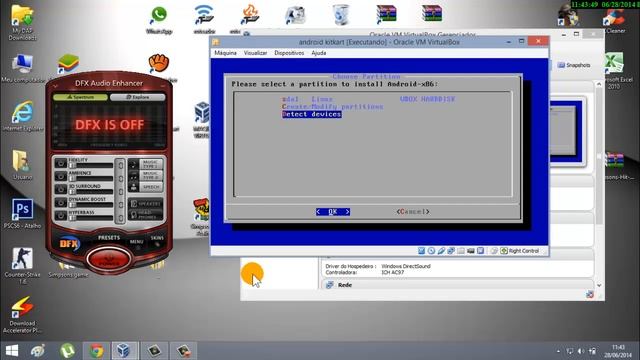
Task: Open Snapshots in VirtualBox Manager
Action: click(x=574, y=65)
